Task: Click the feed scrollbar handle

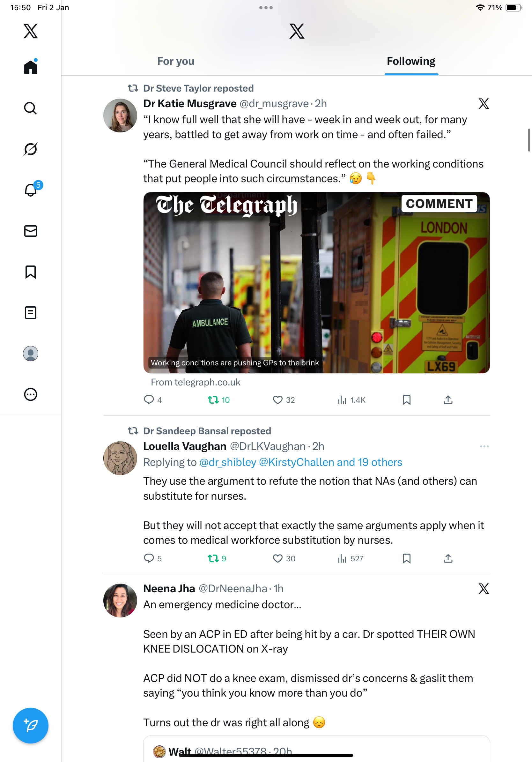Action: (x=529, y=140)
